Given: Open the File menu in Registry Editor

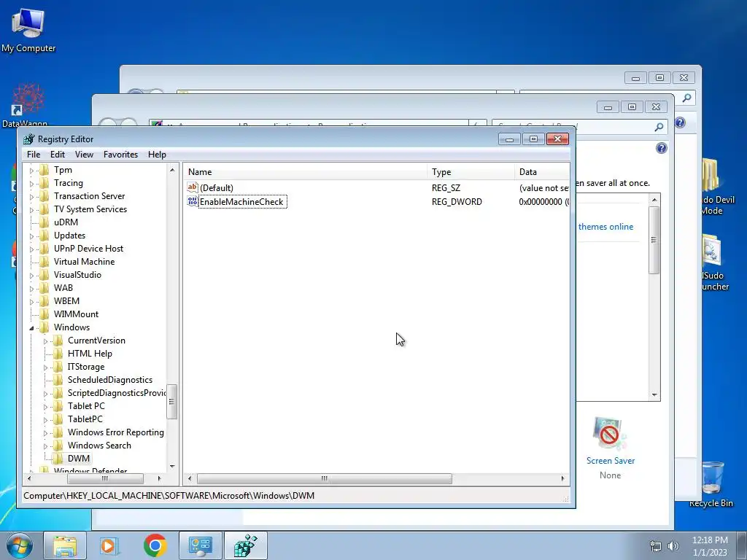Looking at the screenshot, I should [x=34, y=155].
